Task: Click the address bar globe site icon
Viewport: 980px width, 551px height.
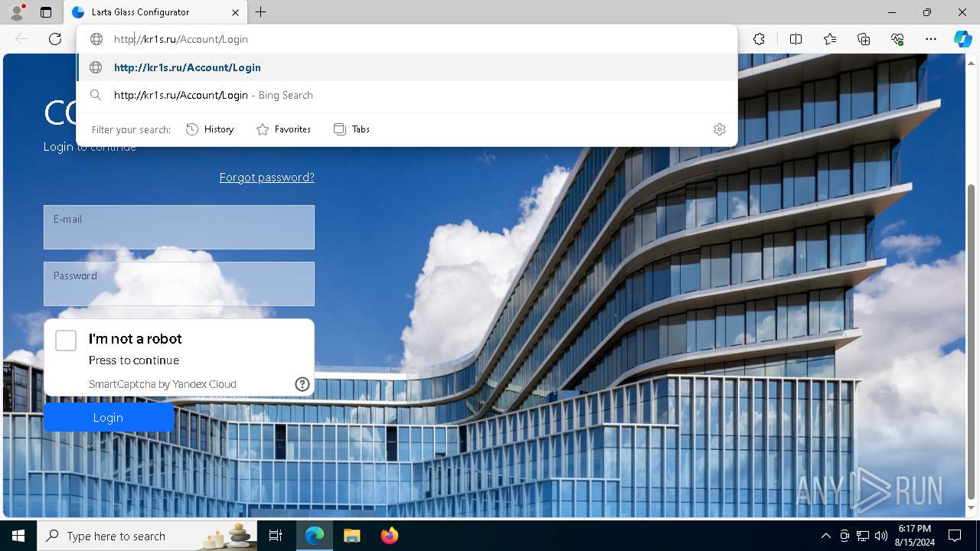Action: click(96, 39)
